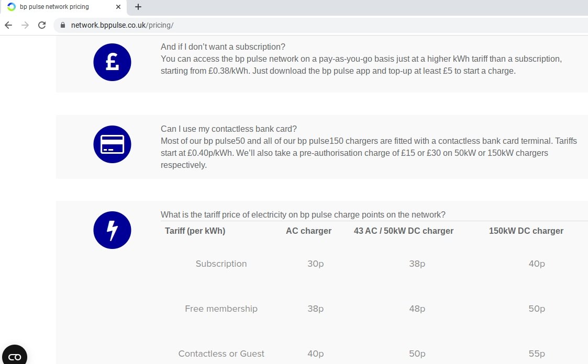The width and height of the screenshot is (588, 364).
Task: Open a new browser tab
Action: (138, 7)
